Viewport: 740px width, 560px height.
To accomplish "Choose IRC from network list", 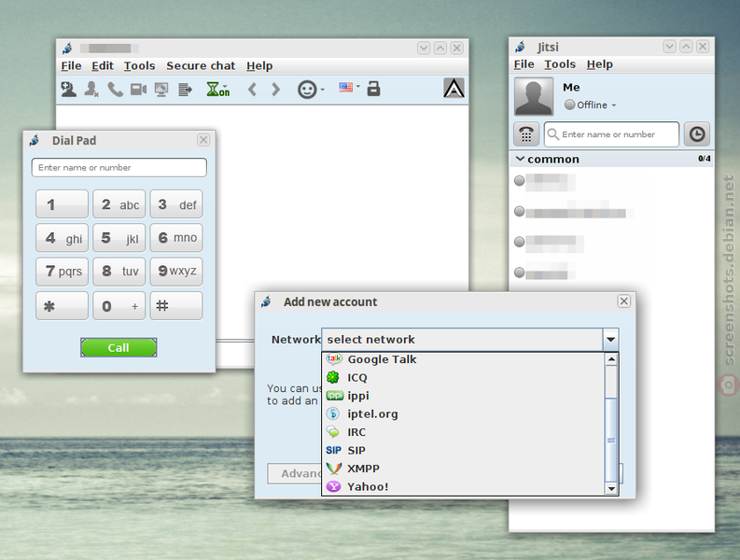I will [x=463, y=432].
